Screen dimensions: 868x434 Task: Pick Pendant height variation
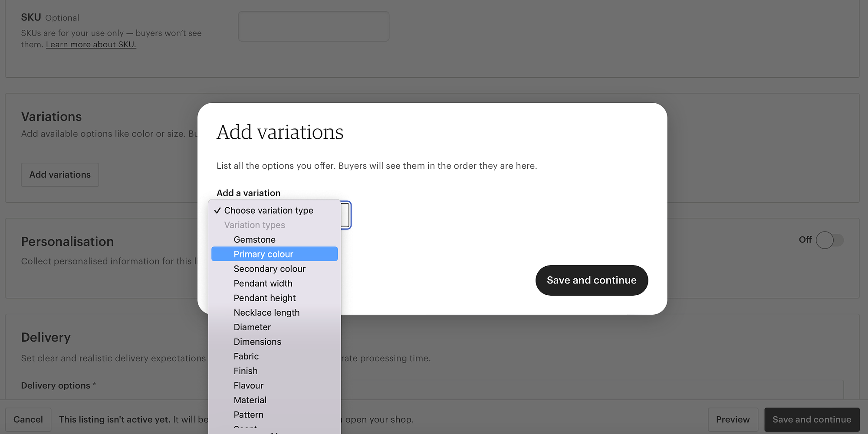[x=274, y=298]
